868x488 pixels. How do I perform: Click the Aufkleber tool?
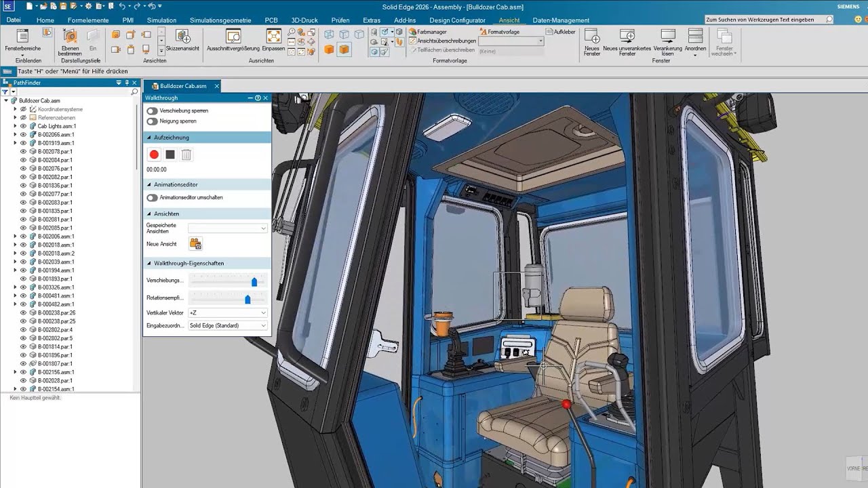pyautogui.click(x=560, y=32)
